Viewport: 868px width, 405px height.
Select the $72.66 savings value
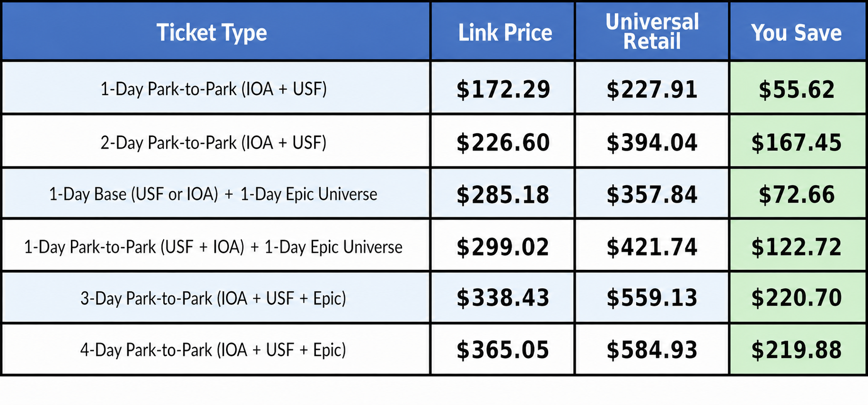click(798, 193)
